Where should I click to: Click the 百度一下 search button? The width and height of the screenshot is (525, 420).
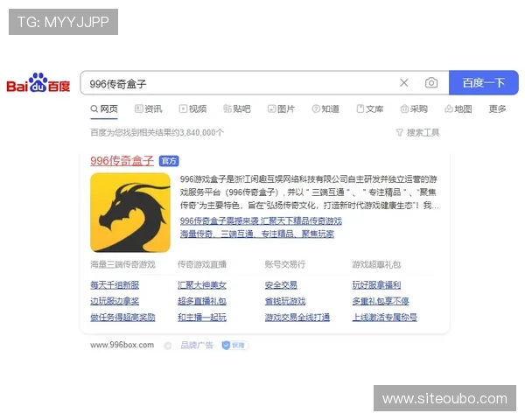point(484,83)
